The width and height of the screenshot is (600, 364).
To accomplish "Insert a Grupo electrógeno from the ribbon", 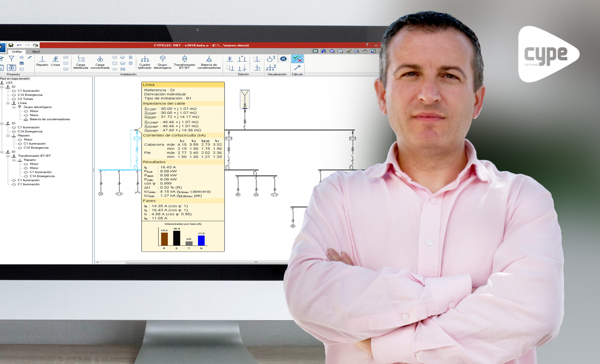I will click(162, 63).
